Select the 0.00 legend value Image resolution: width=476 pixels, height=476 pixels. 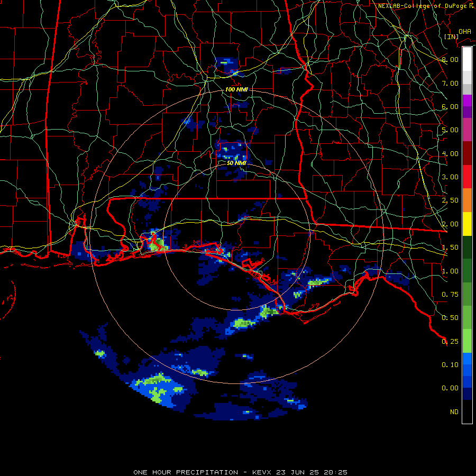click(x=450, y=388)
